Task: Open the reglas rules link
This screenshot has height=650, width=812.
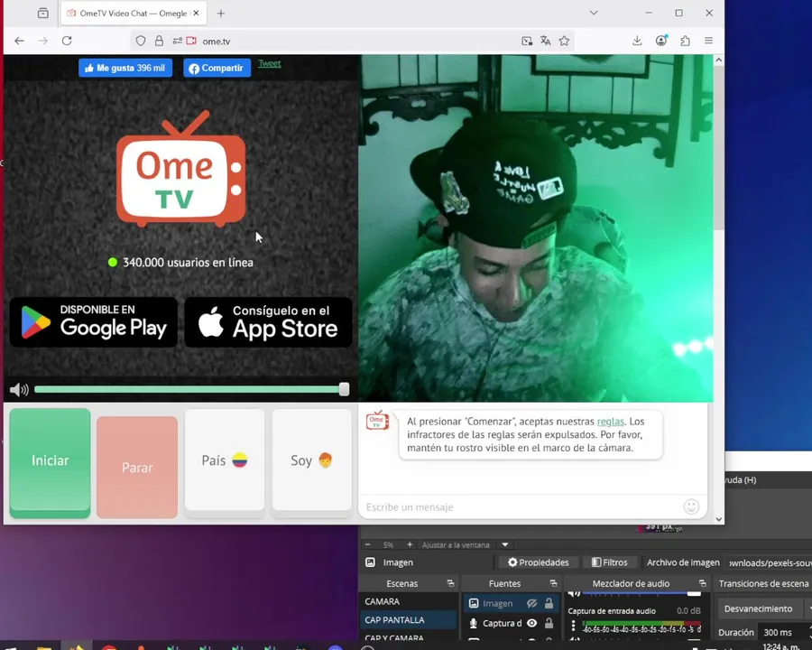Action: 611,422
